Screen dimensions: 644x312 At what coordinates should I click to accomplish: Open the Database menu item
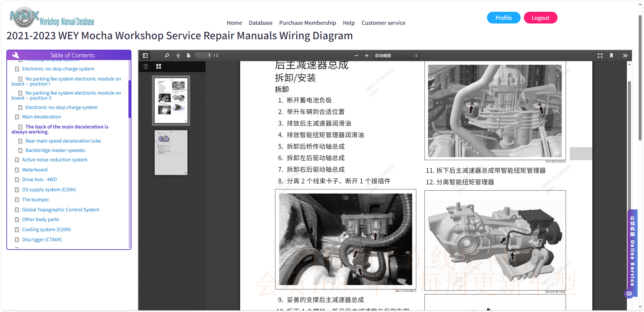pyautogui.click(x=261, y=23)
